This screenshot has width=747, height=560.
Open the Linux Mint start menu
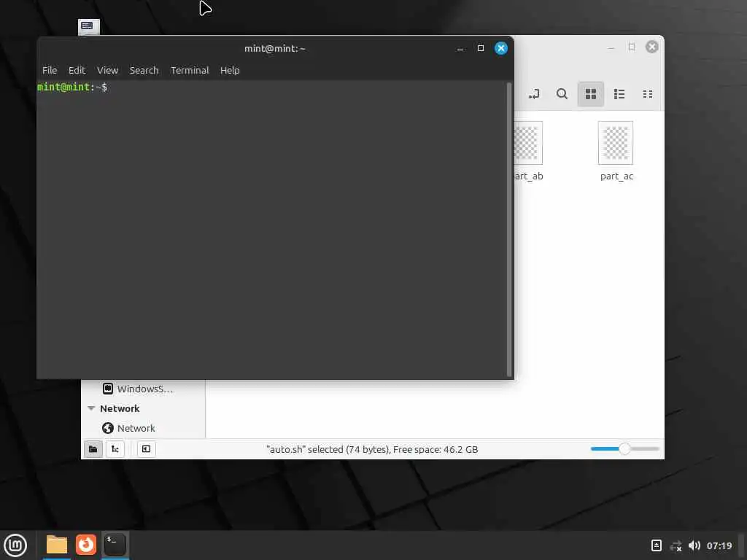[x=15, y=545]
